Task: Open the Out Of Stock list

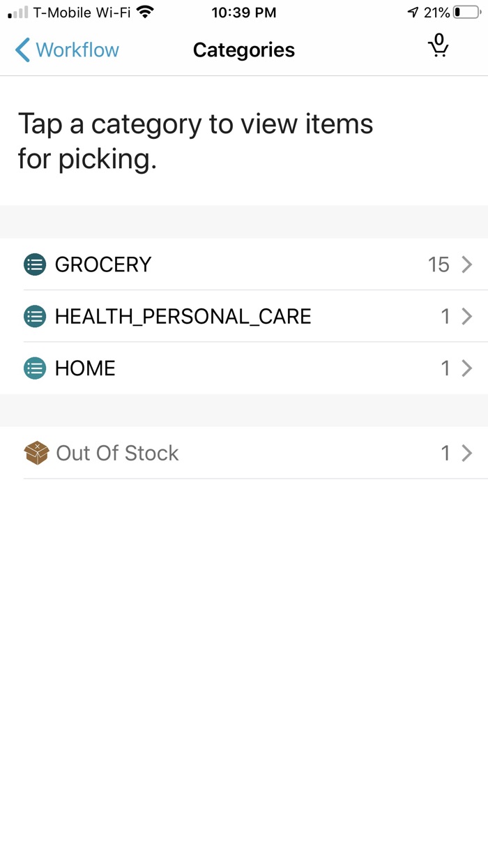Action: [x=116, y=453]
